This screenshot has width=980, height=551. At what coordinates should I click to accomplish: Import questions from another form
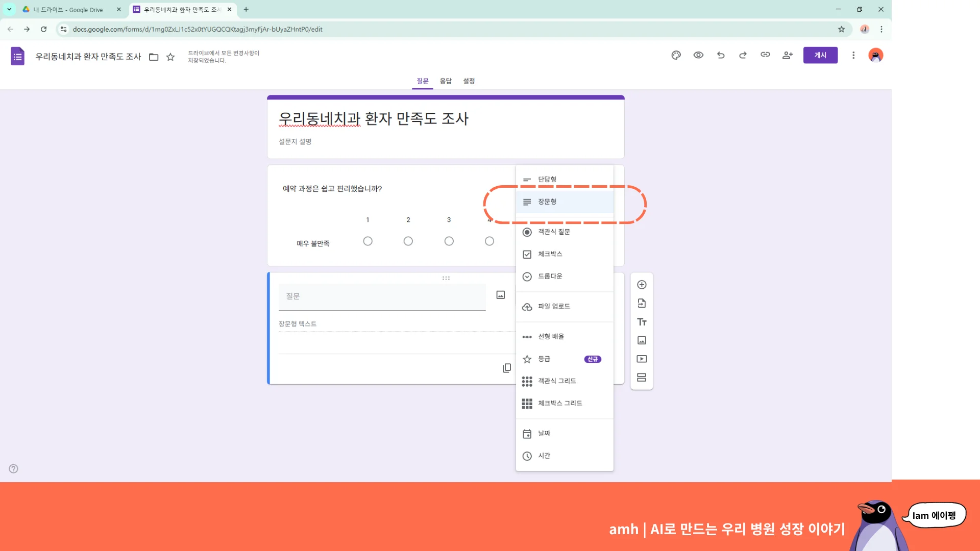pos(642,303)
